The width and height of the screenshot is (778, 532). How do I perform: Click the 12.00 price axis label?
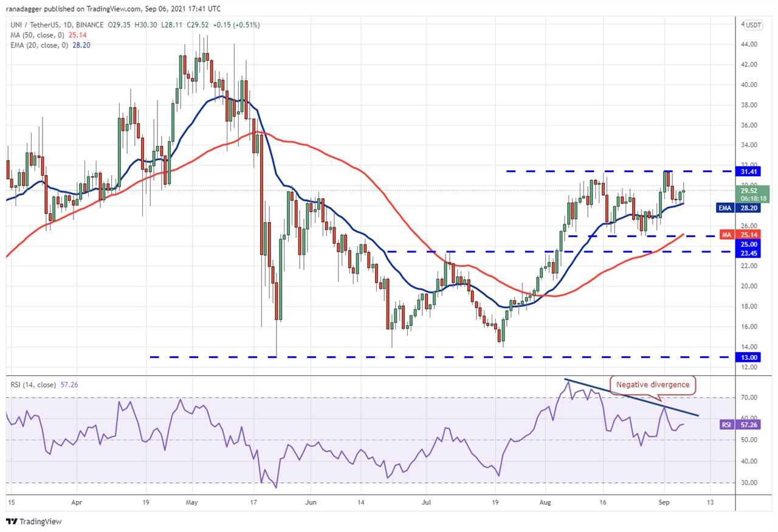pyautogui.click(x=748, y=367)
